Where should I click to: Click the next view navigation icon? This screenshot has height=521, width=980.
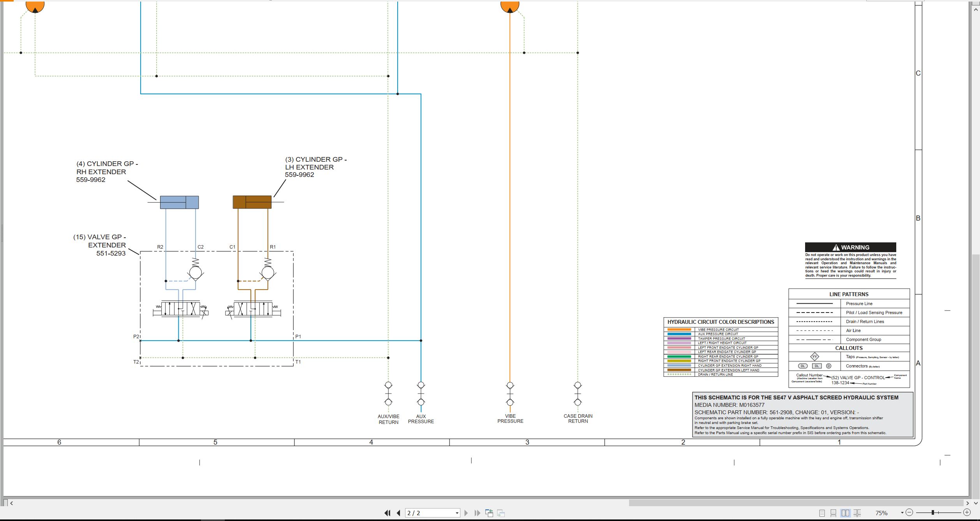[x=501, y=513]
